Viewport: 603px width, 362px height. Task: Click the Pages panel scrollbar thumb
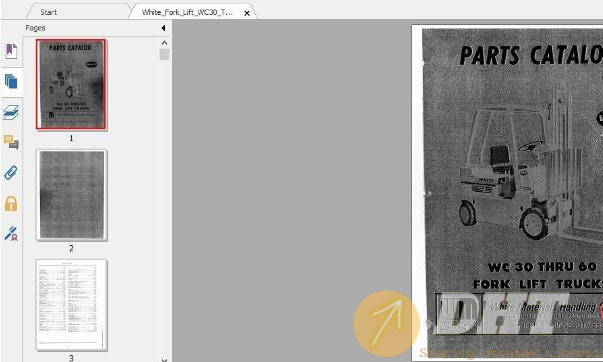click(164, 54)
